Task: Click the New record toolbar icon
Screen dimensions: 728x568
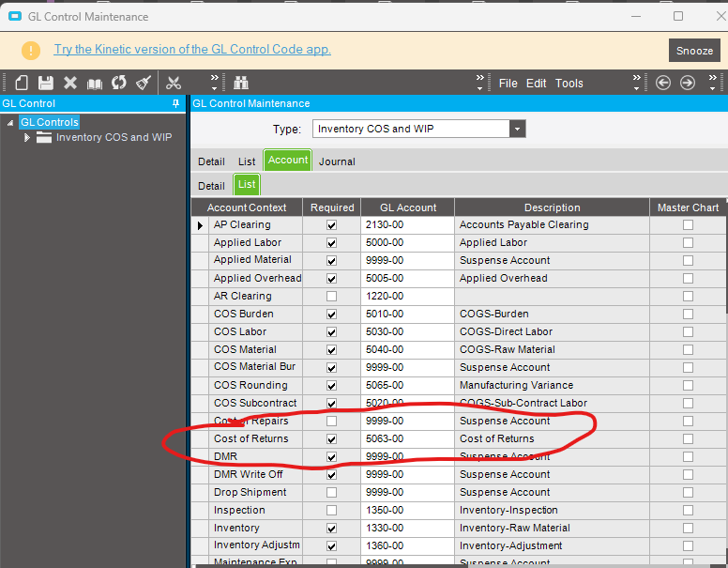Action: (22, 84)
